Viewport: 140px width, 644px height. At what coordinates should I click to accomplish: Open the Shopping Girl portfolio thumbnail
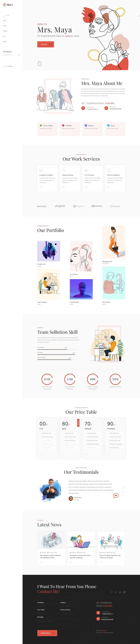click(114, 242)
